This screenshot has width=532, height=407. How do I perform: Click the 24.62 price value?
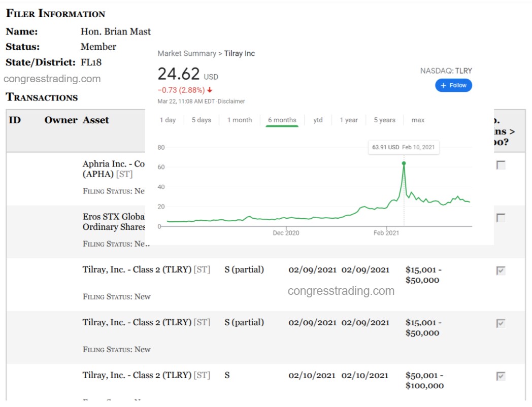[179, 74]
